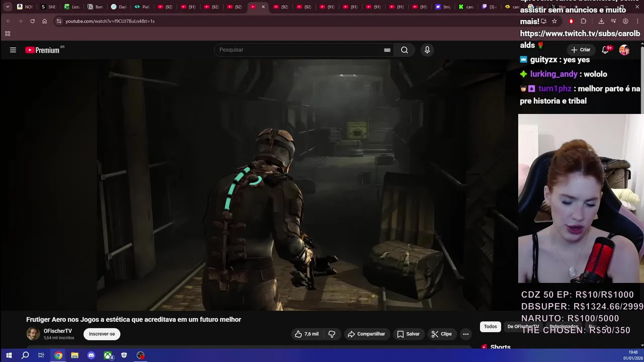Image resolution: width=644 pixels, height=362 pixels.
Task: Go forward in browser history
Action: click(x=20, y=21)
